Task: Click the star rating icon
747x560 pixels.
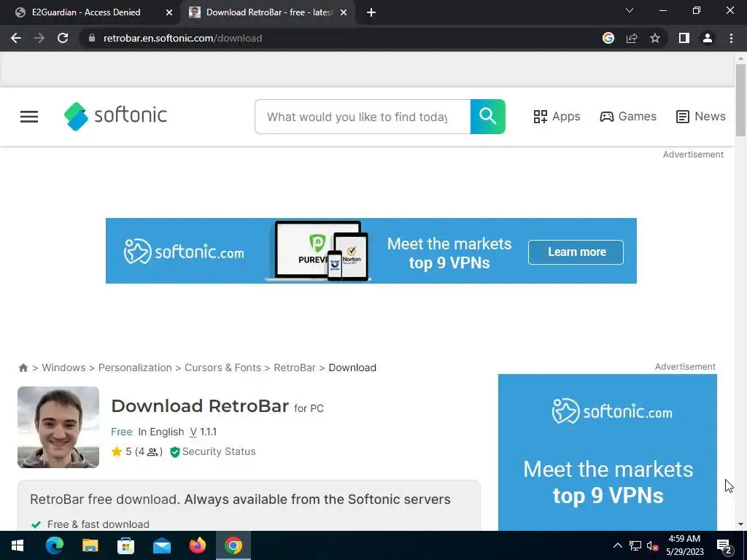Action: (117, 451)
